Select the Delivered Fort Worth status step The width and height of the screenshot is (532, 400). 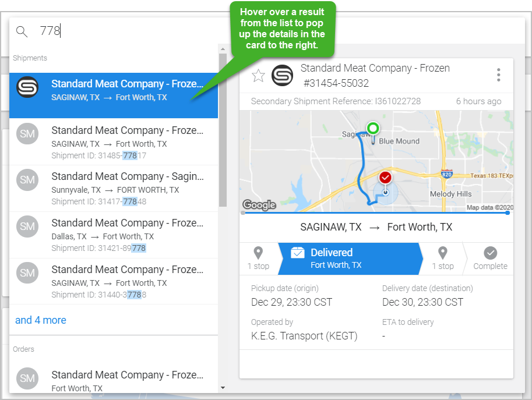(x=350, y=259)
